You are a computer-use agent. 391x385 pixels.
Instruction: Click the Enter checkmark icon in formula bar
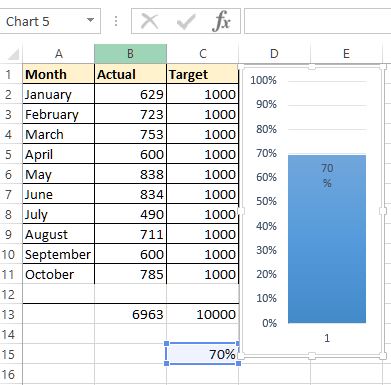(186, 22)
